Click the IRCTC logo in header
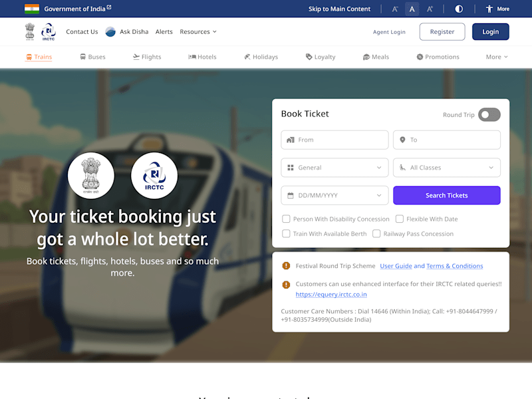 (49, 31)
